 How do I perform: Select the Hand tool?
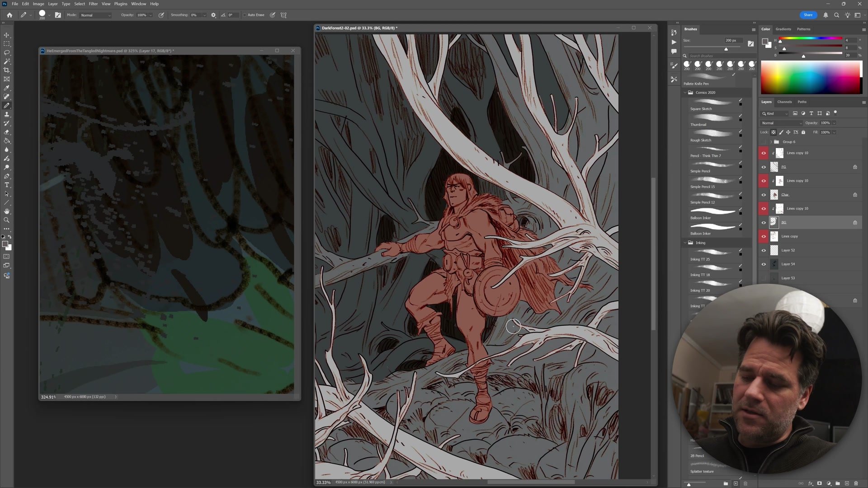coord(6,211)
